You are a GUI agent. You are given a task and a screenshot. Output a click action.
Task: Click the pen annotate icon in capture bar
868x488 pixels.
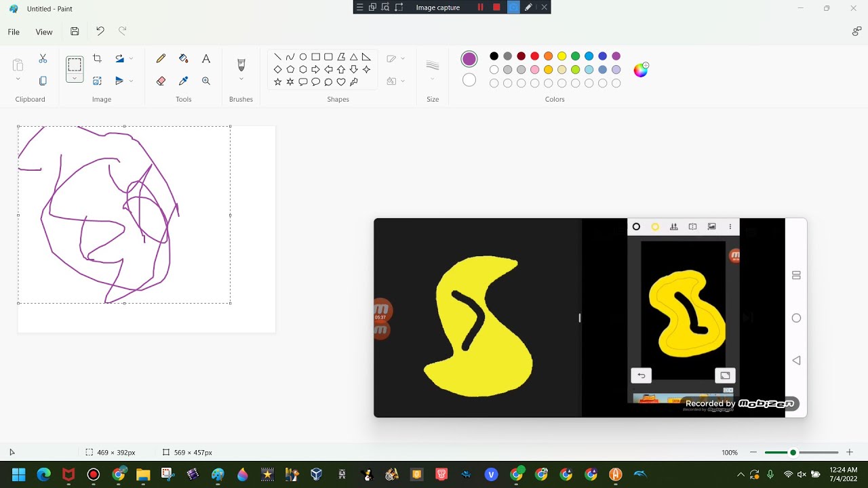[x=528, y=7]
